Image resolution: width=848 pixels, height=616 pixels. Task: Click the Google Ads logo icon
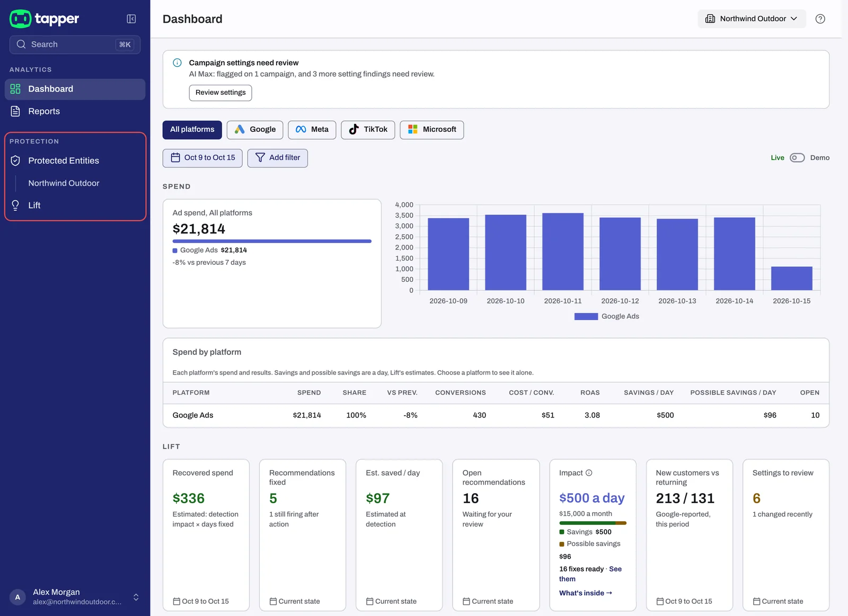(x=240, y=129)
